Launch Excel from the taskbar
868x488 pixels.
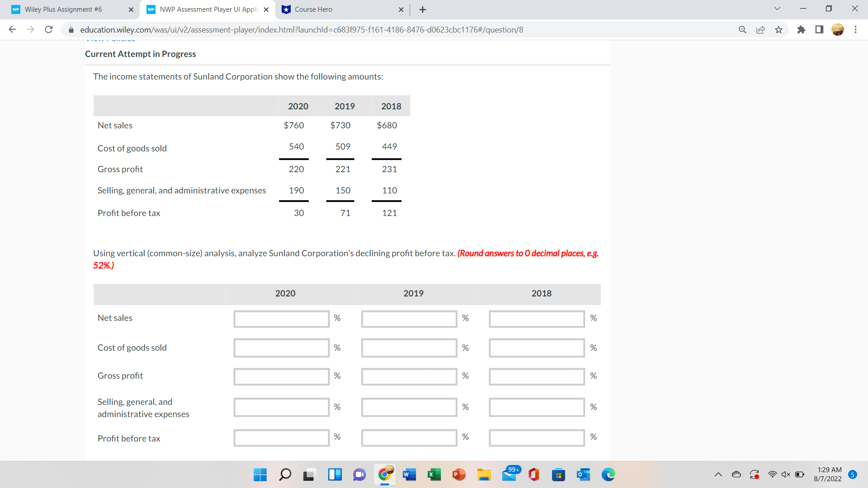(434, 474)
